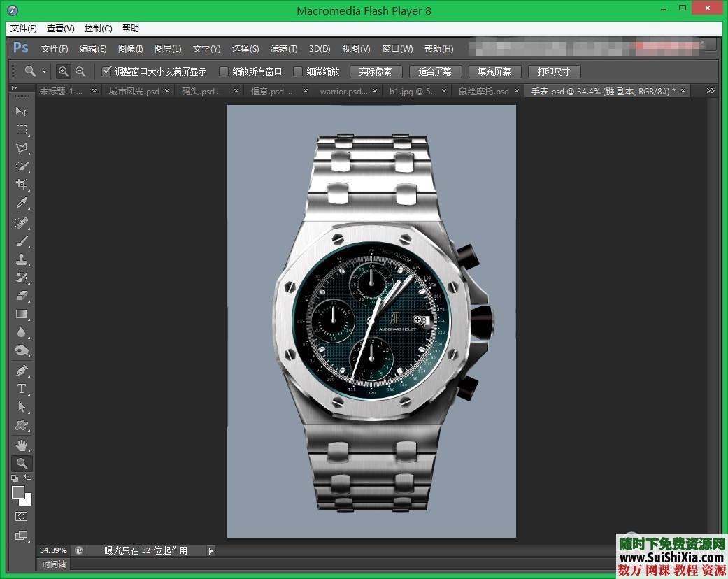The height and width of the screenshot is (579, 728).
Task: Turn on 细微缩放 option
Action: tap(298, 71)
